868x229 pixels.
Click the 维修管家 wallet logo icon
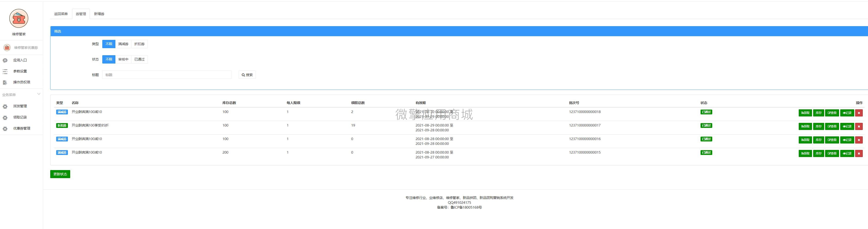pos(19,19)
